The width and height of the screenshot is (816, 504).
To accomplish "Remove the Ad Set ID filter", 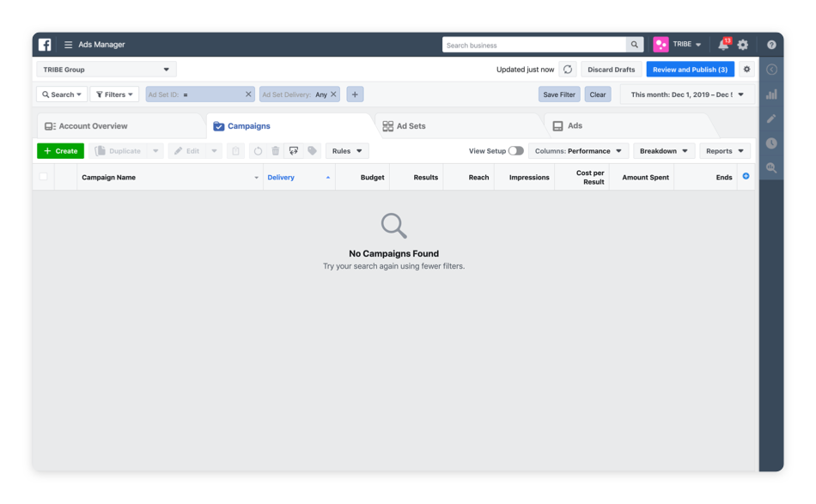I will click(249, 94).
